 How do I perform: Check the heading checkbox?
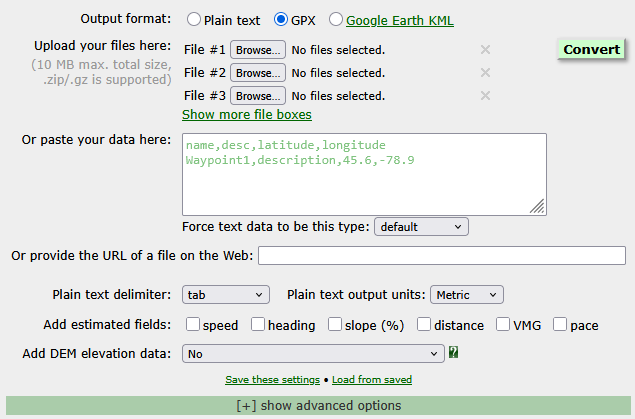[258, 325]
